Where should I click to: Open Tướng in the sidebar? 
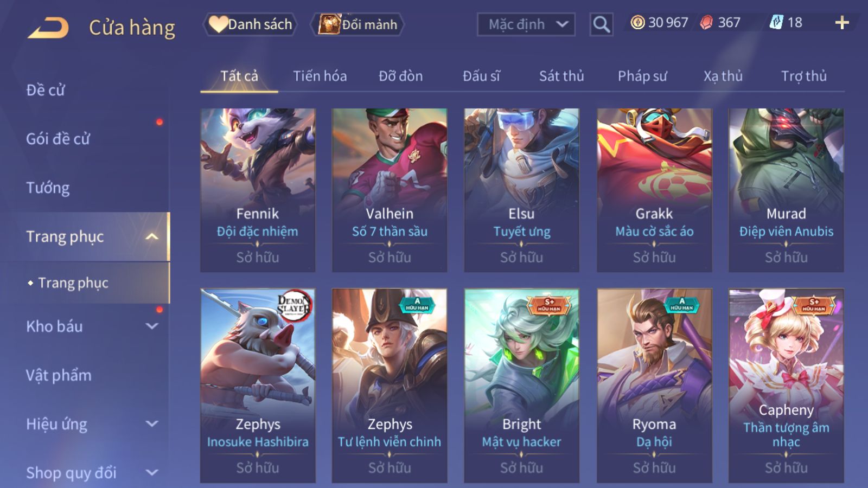coord(48,188)
